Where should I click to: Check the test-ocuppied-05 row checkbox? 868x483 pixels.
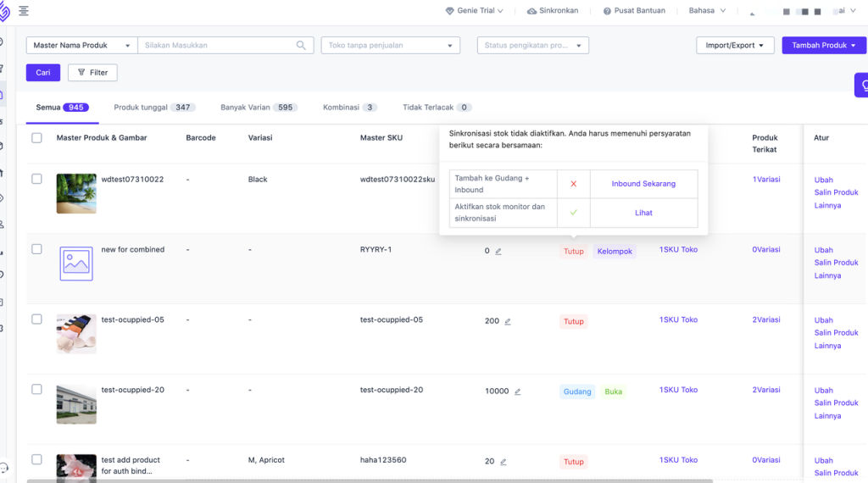36,319
